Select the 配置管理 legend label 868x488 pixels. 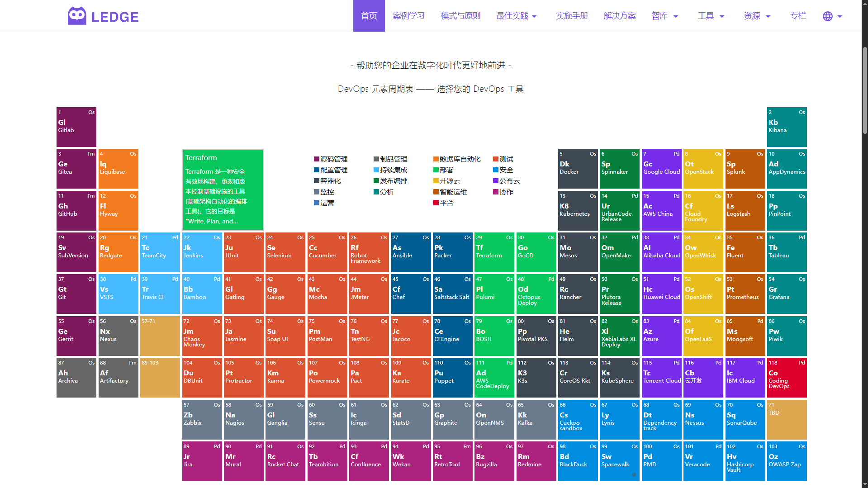(x=334, y=170)
